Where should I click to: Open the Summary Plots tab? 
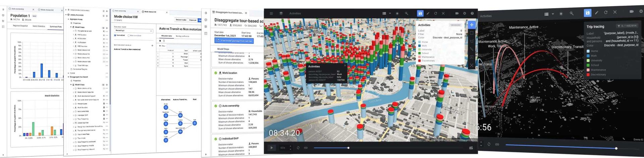pyautogui.click(x=56, y=26)
